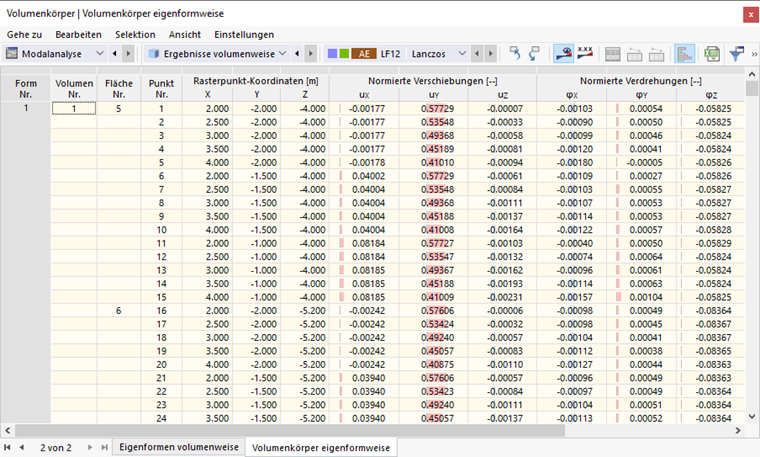Viewport: 760px width, 457px height.
Task: Open the LF12 Lanczos load case dropdown
Action: pyautogui.click(x=462, y=53)
